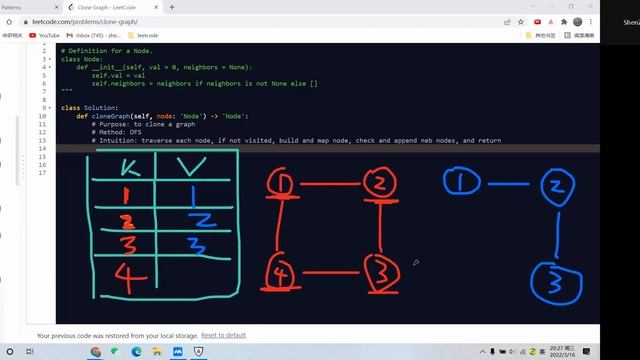640x360 pixels.
Task: Open the Chrome profile avatar
Action: coord(578,22)
